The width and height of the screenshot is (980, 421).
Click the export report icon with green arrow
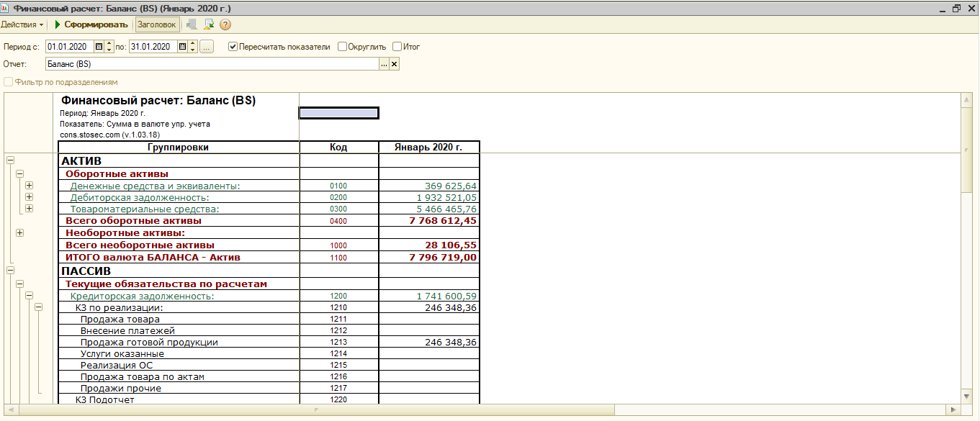click(209, 24)
